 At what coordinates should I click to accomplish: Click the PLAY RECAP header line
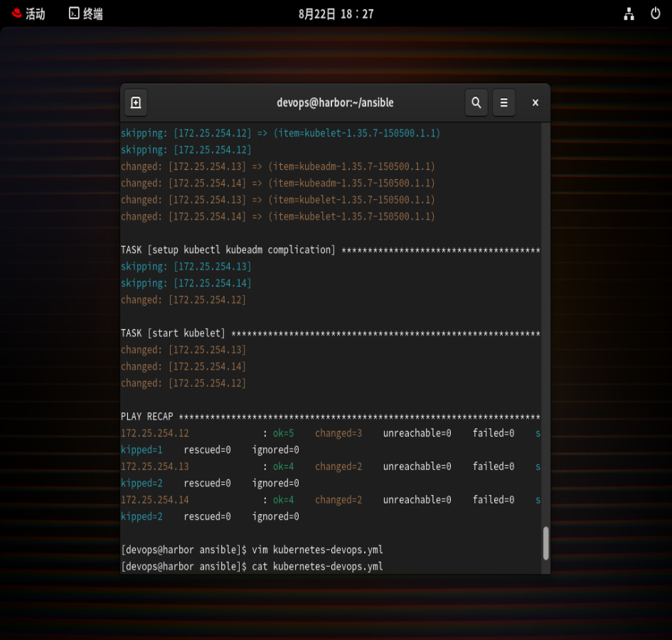[331, 417]
